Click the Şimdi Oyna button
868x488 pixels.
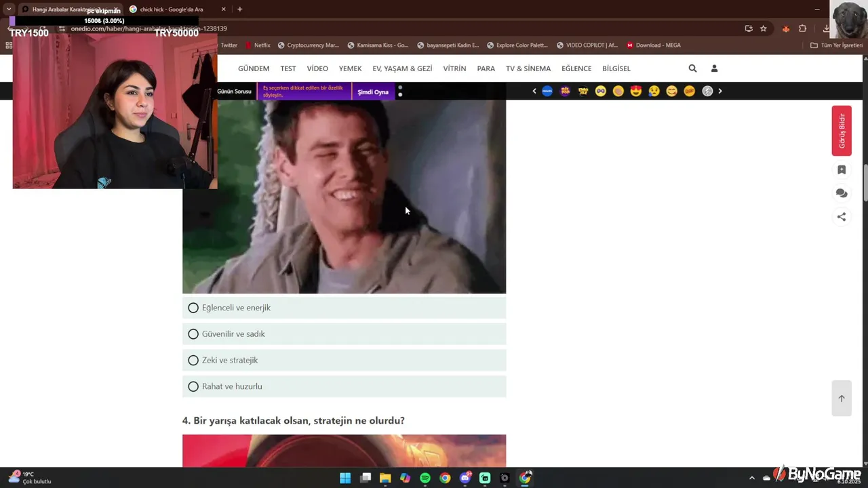[x=373, y=91]
